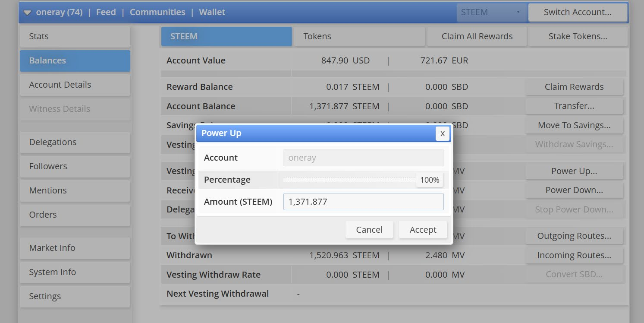Click the 2.480 MV withdrawn value

click(445, 255)
